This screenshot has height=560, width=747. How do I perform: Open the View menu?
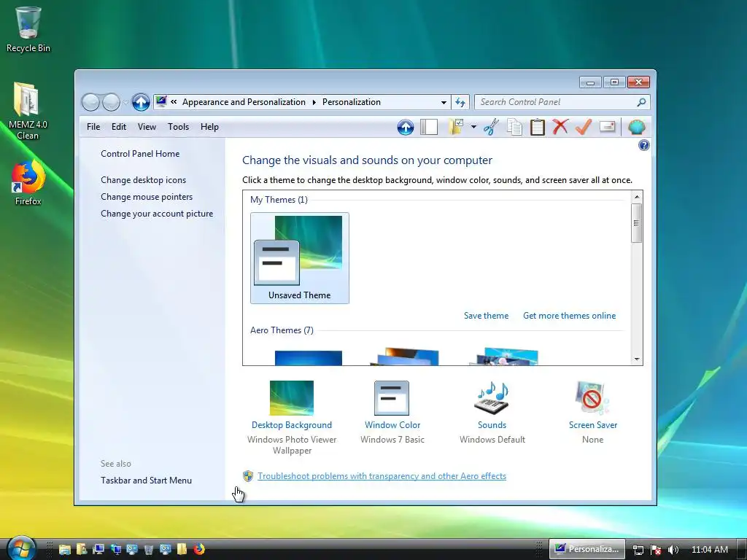point(147,127)
